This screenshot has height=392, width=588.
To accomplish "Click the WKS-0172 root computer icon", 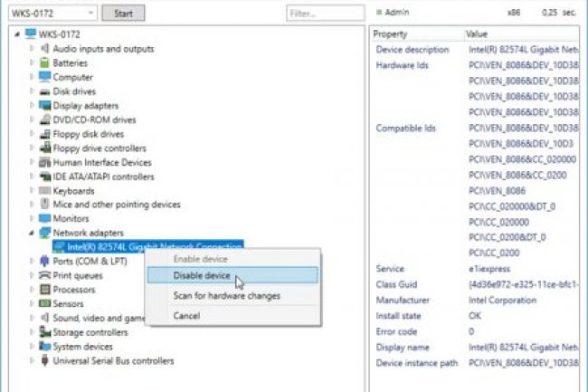I will pyautogui.click(x=31, y=34).
